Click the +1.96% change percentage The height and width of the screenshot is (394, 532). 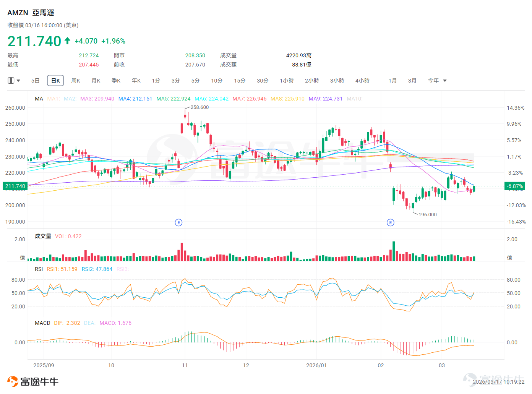(113, 41)
